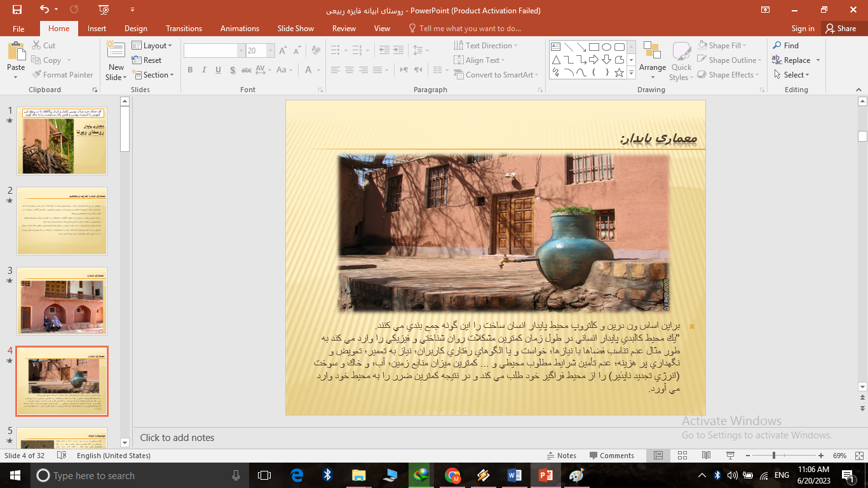This screenshot has height=488, width=868.
Task: Switch to the Design tab
Action: [135, 29]
